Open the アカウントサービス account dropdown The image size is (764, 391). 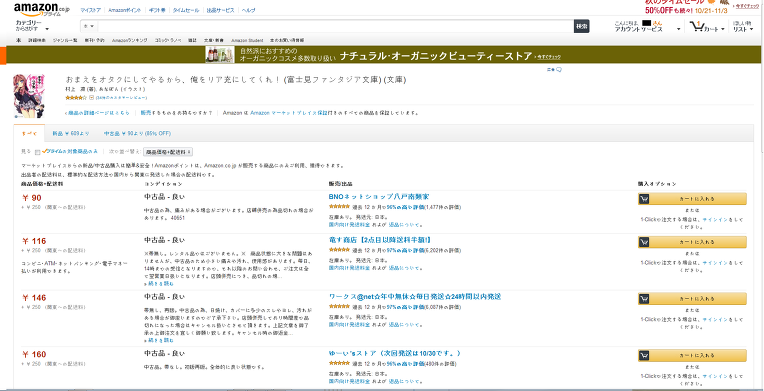648,27
